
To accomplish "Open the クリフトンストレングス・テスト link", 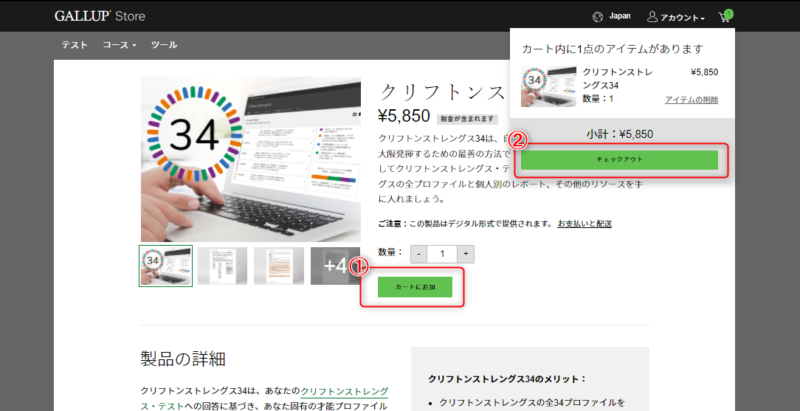I will pyautogui.click(x=264, y=399).
